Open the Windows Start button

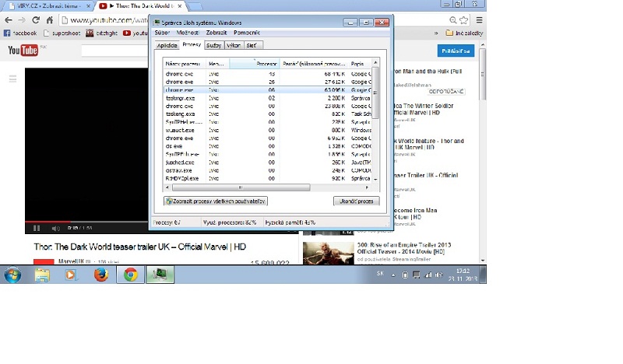(x=12, y=275)
